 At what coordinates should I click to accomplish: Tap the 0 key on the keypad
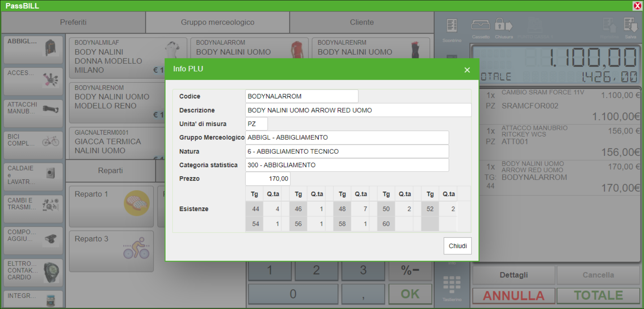point(293,294)
